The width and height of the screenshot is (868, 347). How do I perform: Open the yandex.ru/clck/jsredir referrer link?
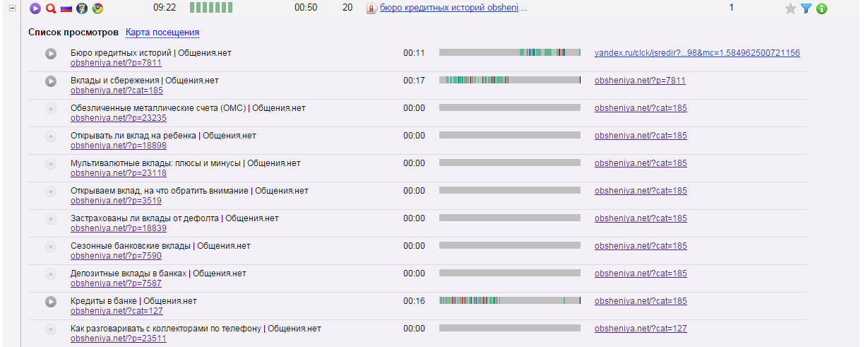[x=697, y=53]
